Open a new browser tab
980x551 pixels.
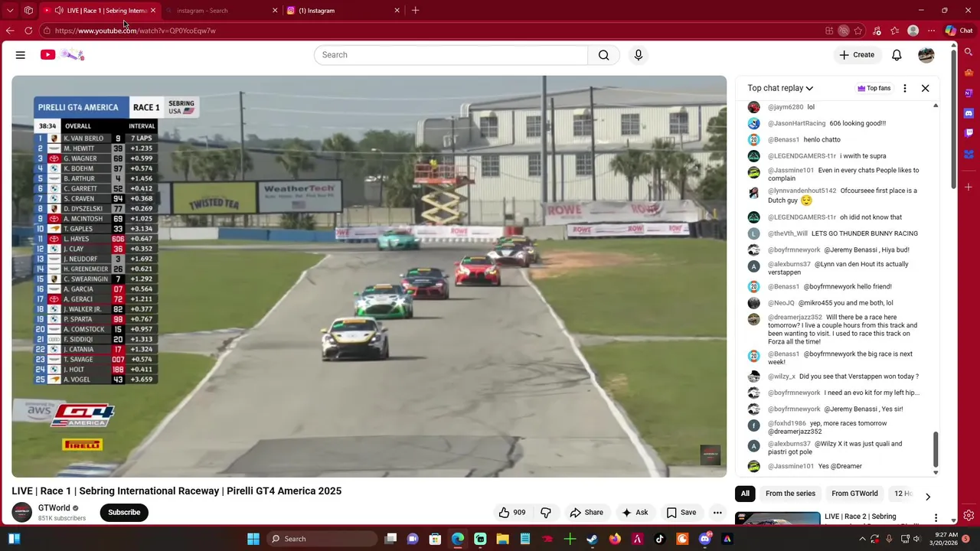pyautogui.click(x=415, y=11)
